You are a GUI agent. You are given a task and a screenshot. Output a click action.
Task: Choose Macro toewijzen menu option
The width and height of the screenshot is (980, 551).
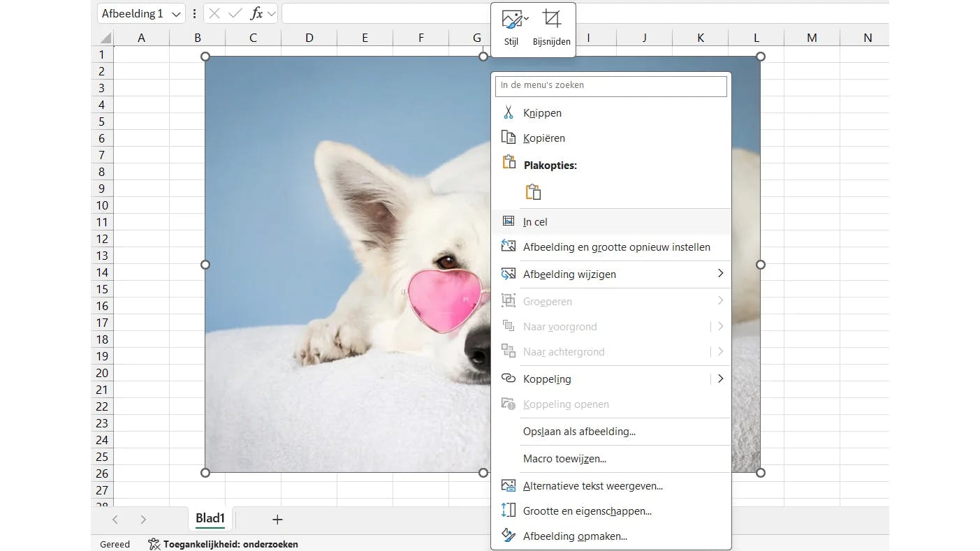point(564,458)
